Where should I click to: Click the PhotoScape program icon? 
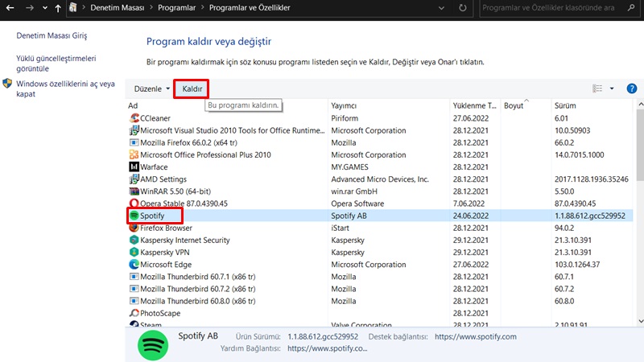134,313
